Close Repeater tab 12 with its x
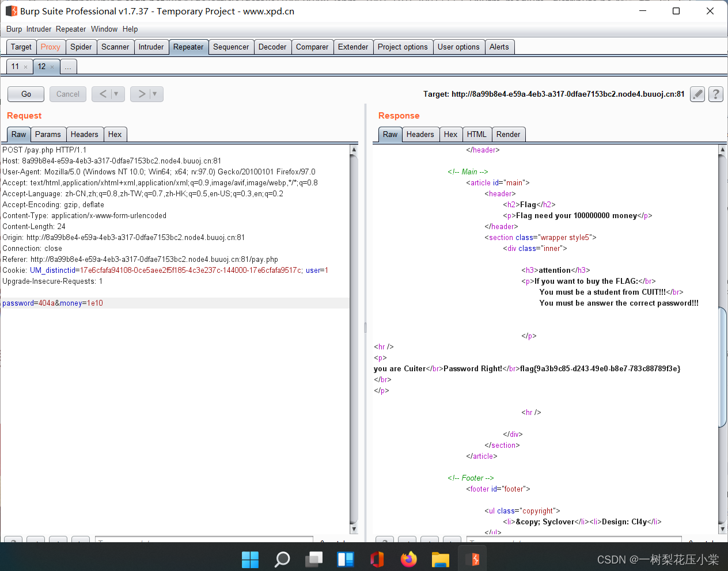 pos(52,67)
